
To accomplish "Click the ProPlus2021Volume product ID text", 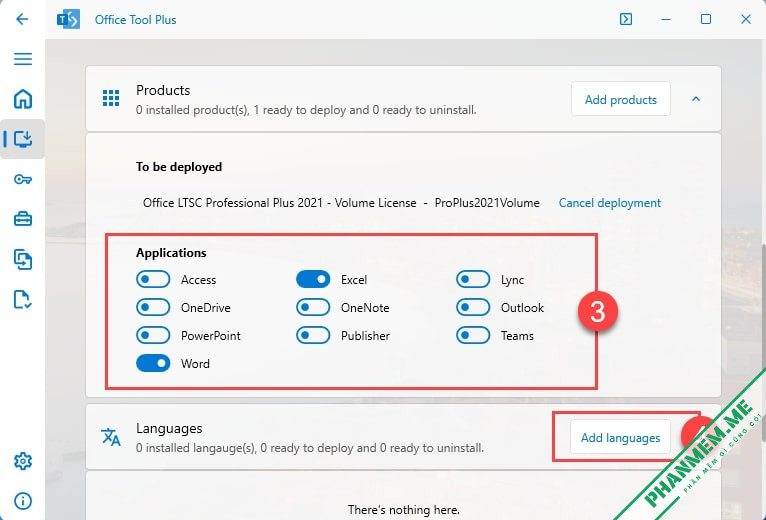I will click(487, 203).
